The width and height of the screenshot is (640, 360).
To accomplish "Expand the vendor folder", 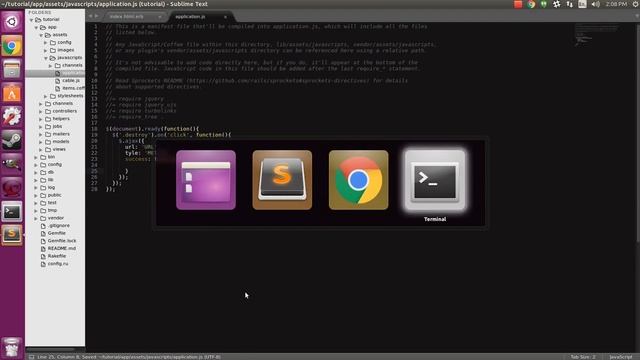I will coord(36,218).
